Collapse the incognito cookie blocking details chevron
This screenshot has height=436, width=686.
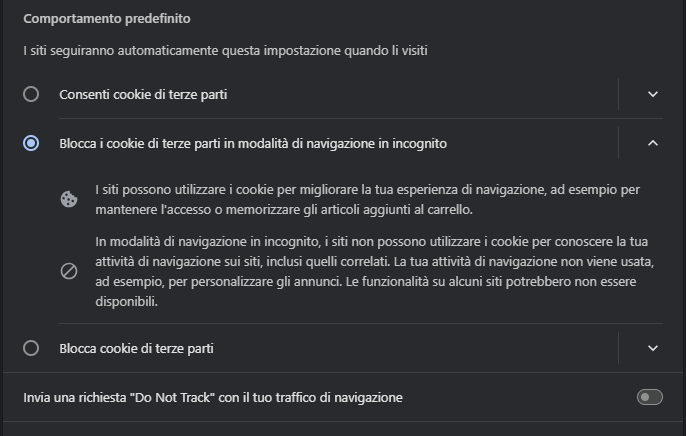(653, 143)
